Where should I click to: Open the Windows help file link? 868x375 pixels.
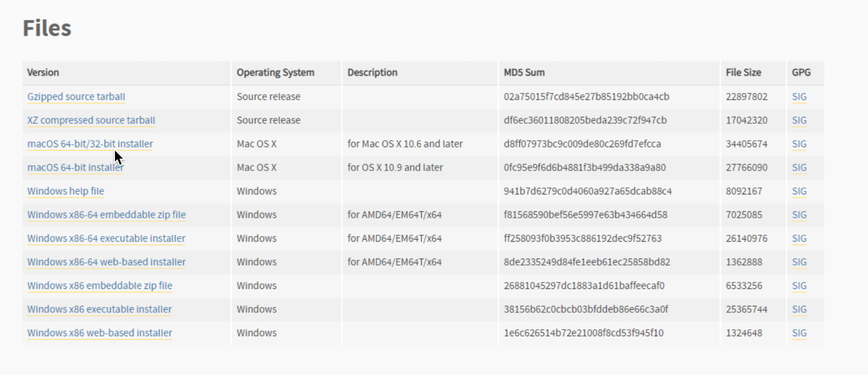coord(66,191)
